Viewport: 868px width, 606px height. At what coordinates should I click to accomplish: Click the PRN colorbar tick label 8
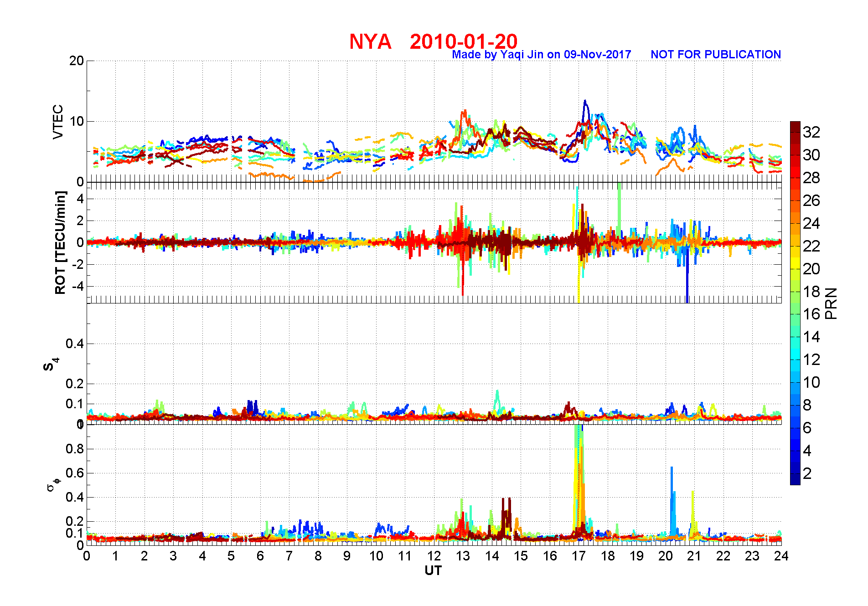pos(807,405)
